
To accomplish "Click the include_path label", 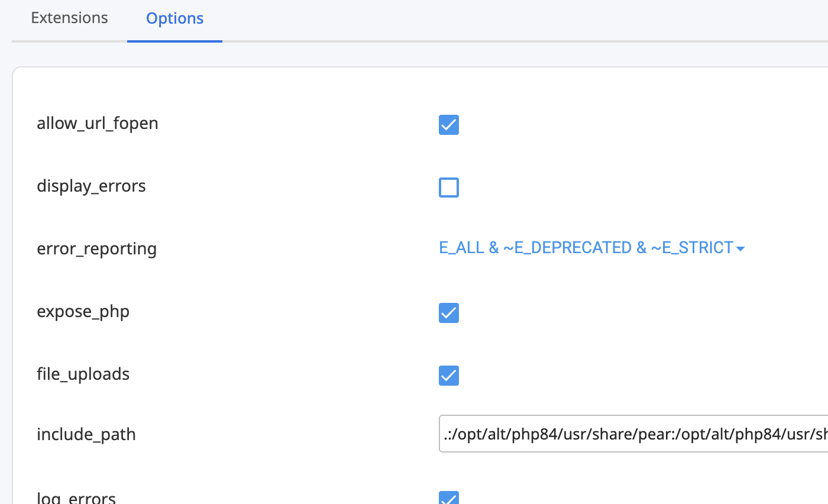I will coord(86,435).
